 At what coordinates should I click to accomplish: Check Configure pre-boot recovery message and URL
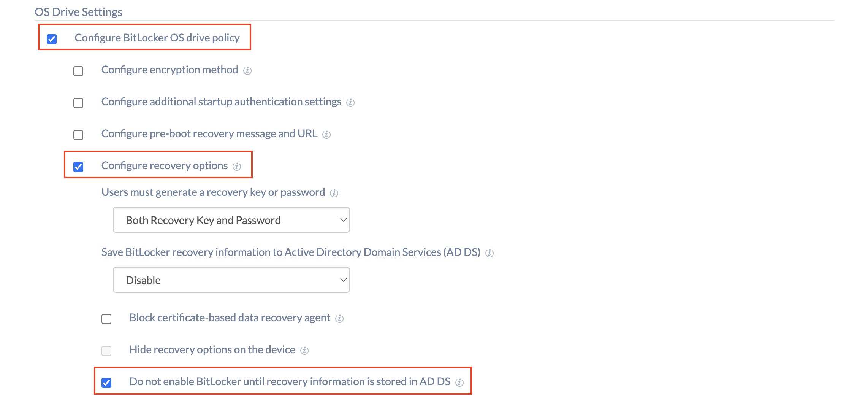tap(78, 135)
